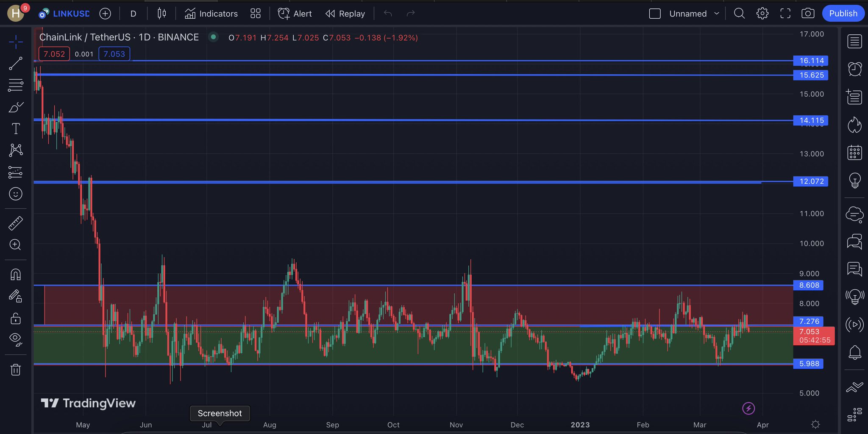Hide all drawings with eye icon

tap(16, 339)
